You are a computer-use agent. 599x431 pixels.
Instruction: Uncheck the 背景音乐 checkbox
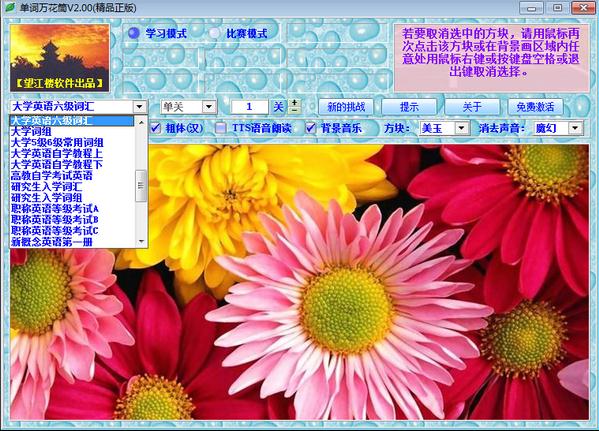click(x=311, y=128)
